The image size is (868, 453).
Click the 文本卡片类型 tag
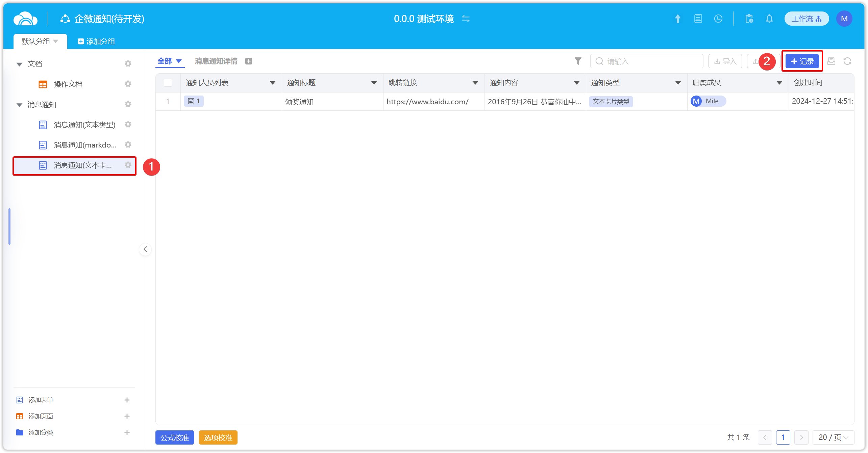coord(611,101)
